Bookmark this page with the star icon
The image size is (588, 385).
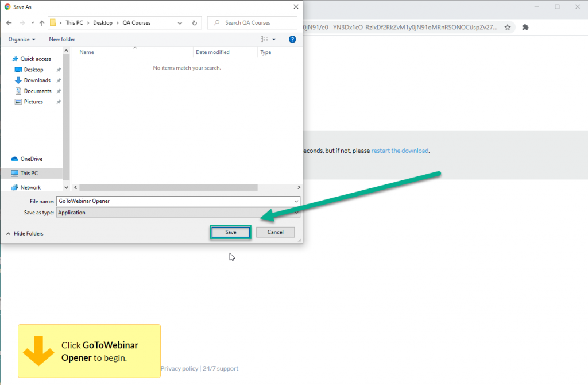[508, 27]
